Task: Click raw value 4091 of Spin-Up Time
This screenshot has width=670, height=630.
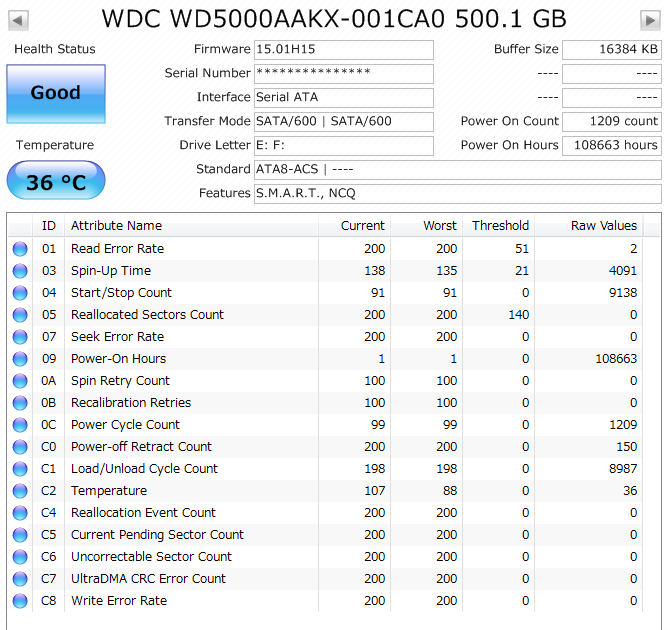Action: (x=623, y=271)
